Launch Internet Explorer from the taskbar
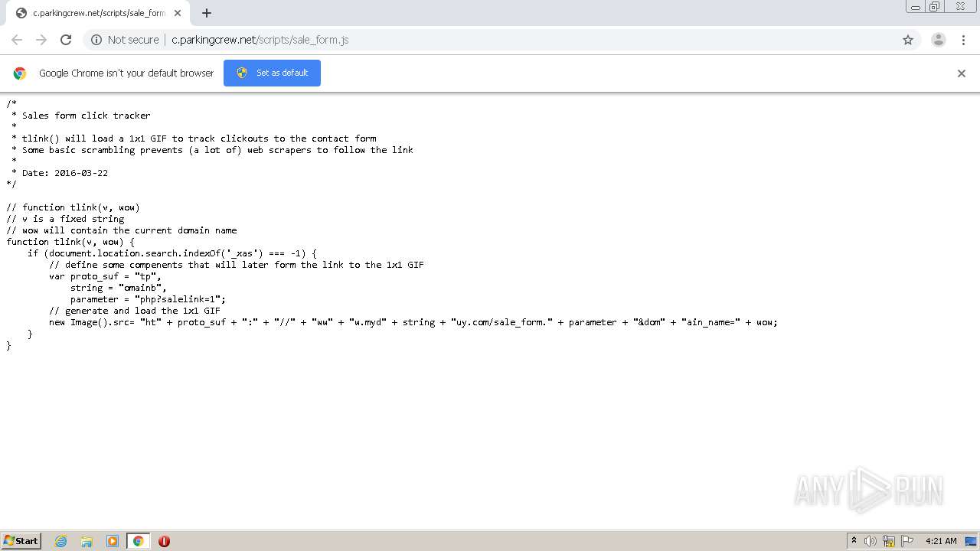The height and width of the screenshot is (551, 980). point(61,541)
